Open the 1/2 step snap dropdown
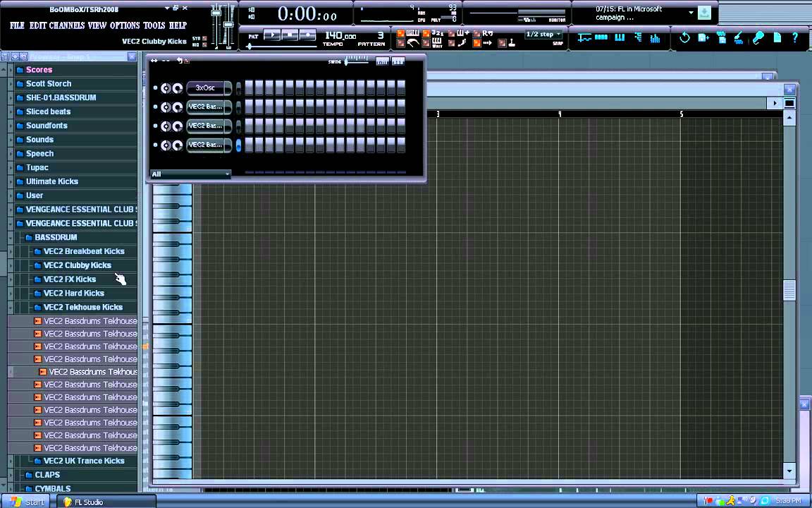Image resolution: width=812 pixels, height=508 pixels. point(543,34)
